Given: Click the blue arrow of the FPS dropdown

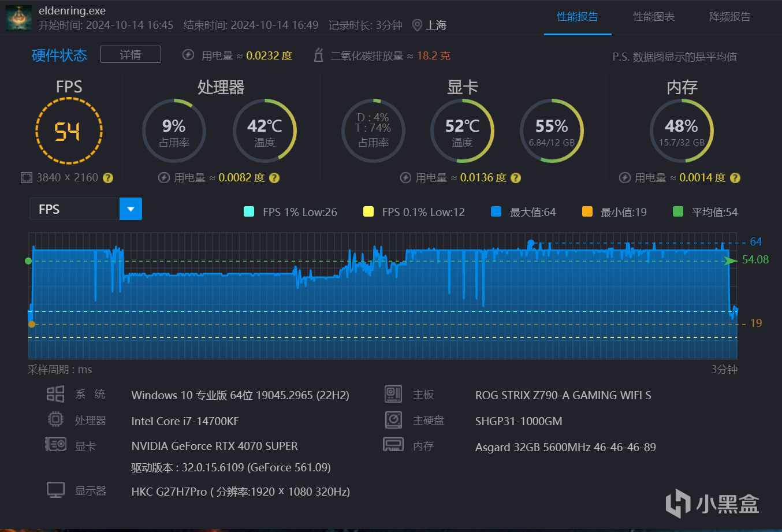Looking at the screenshot, I should [131, 209].
